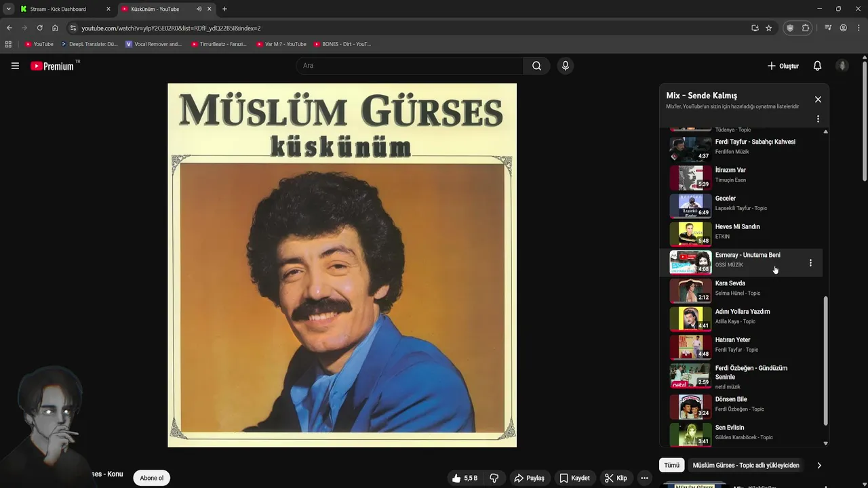Close the Mix playlist panel

click(818, 100)
